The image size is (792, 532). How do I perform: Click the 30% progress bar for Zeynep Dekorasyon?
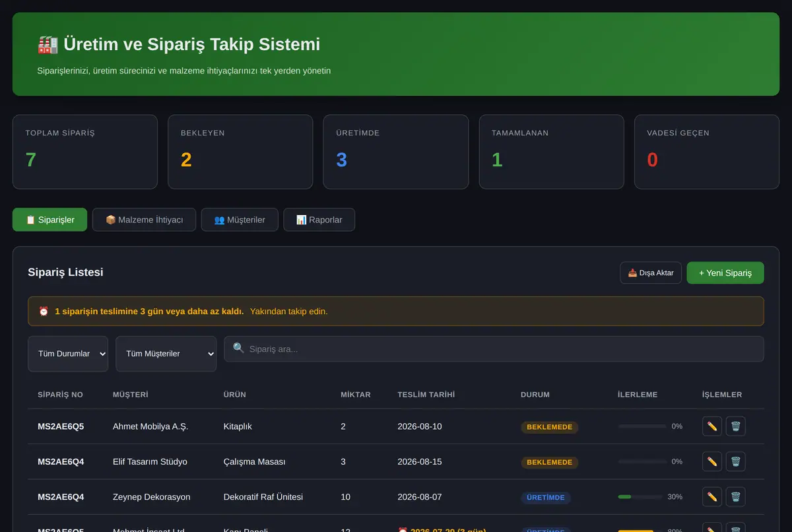640,496
